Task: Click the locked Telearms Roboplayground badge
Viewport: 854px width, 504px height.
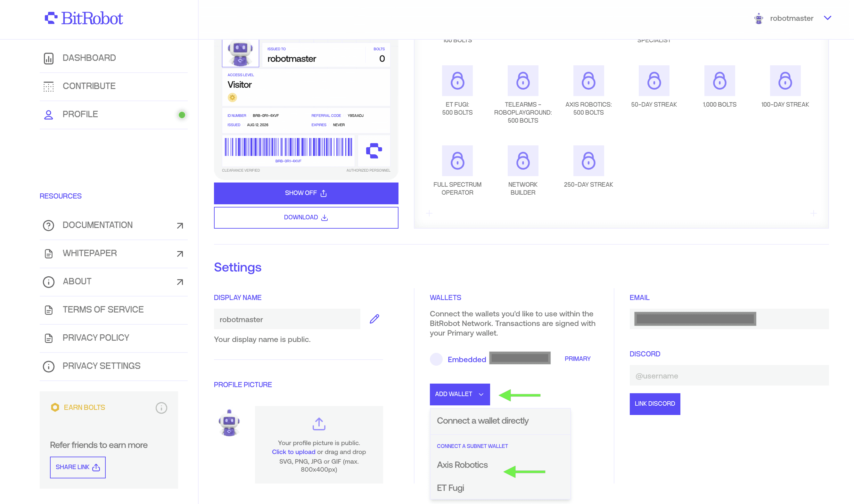Action: click(523, 81)
